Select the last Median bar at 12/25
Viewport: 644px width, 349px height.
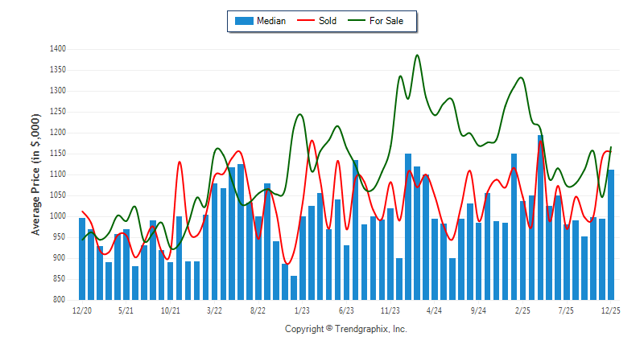point(612,234)
